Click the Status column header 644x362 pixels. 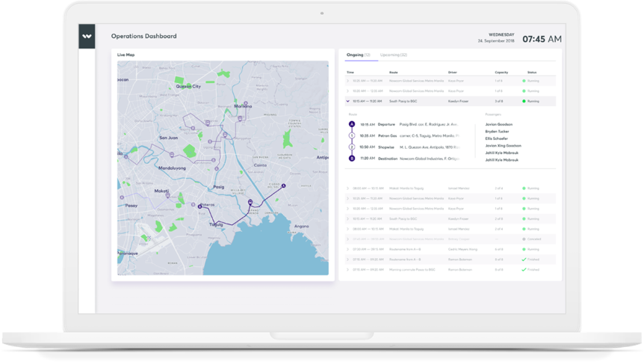(x=531, y=72)
